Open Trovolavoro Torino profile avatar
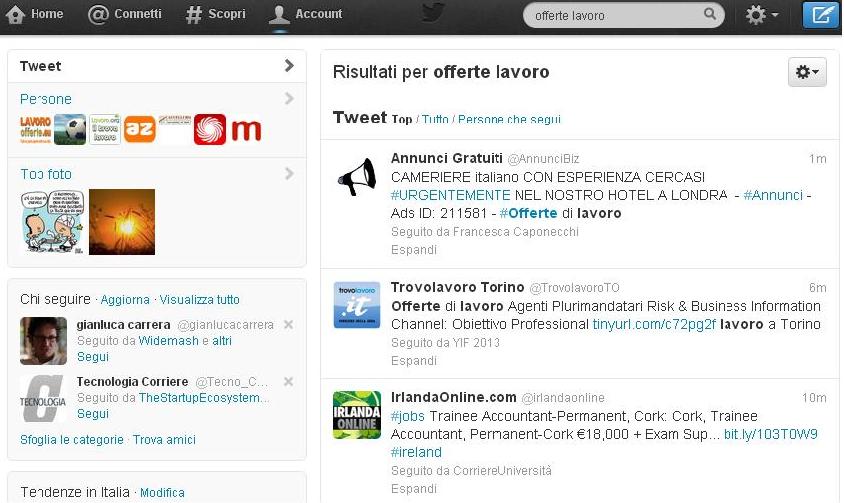844x503 pixels. tap(356, 305)
